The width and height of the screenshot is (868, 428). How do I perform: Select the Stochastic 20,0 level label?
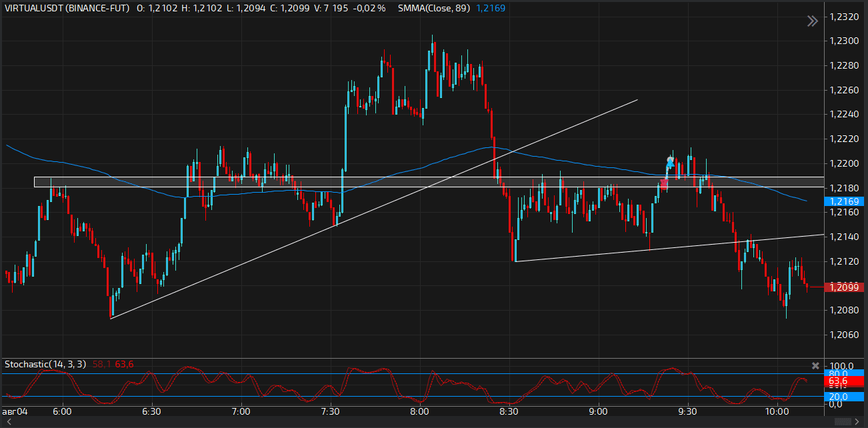(837, 397)
